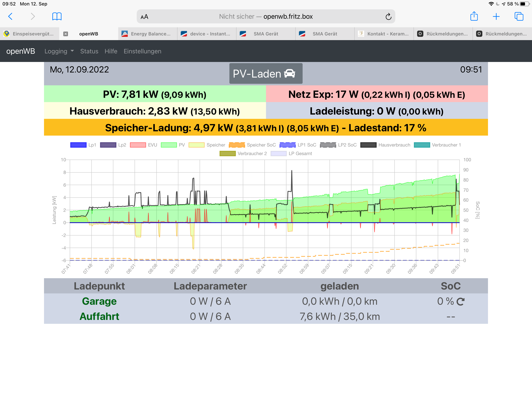
Task: Show tab overview icon
Action: point(519,16)
